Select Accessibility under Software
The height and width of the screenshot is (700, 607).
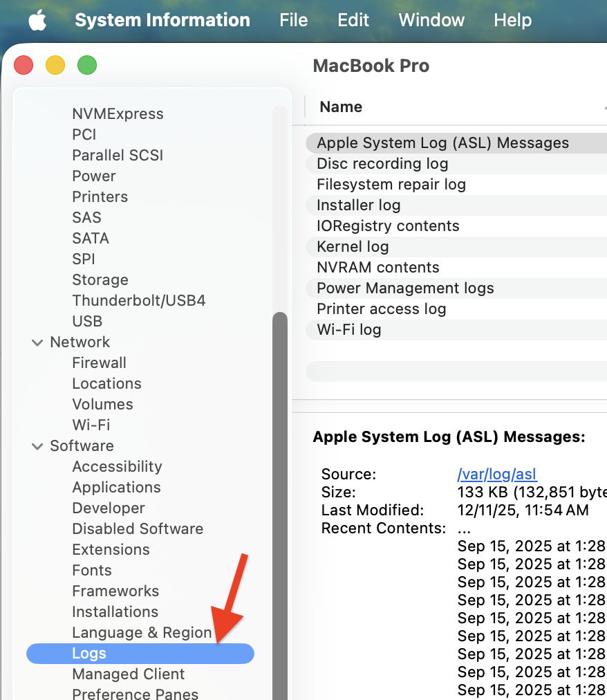pyautogui.click(x=117, y=466)
